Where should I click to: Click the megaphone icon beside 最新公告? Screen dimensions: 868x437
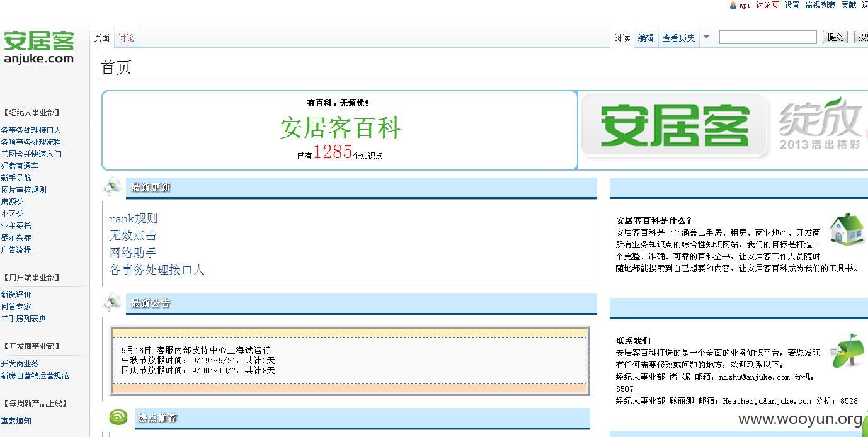pyautogui.click(x=113, y=302)
